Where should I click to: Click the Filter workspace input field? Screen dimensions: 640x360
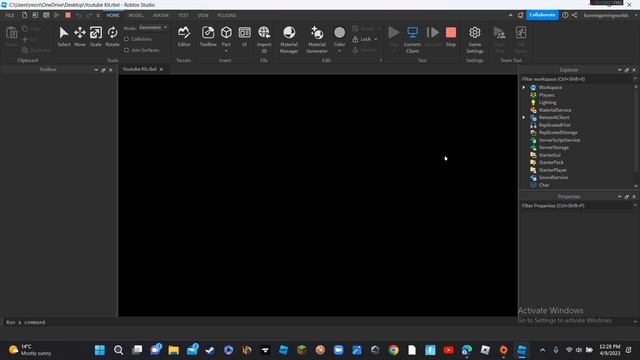(576, 79)
